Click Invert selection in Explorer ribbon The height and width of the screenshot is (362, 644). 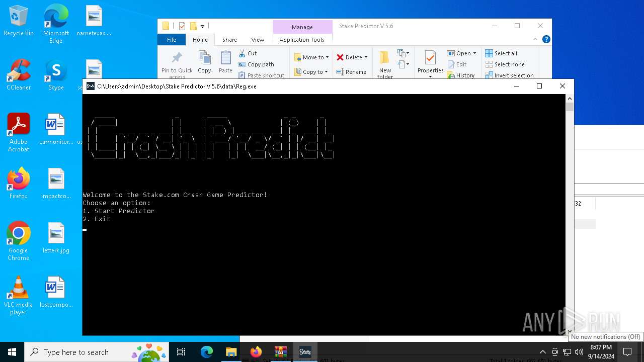(509, 75)
